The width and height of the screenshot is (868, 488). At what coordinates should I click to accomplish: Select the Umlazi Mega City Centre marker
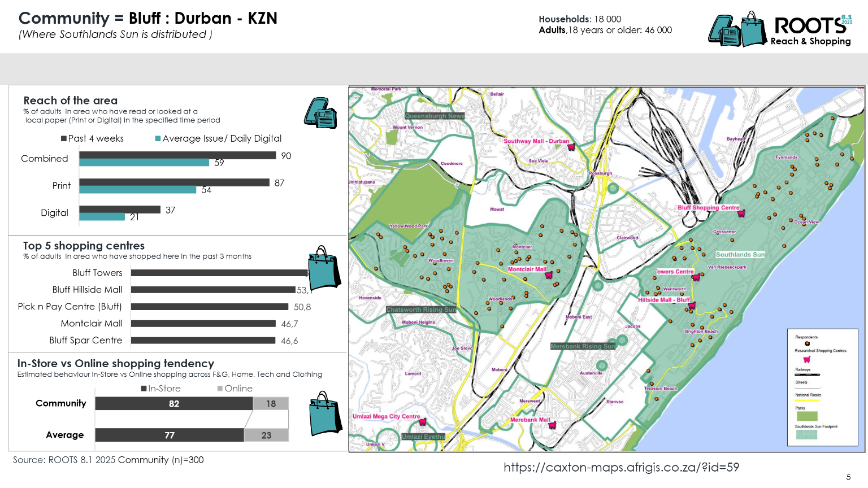[x=423, y=422]
